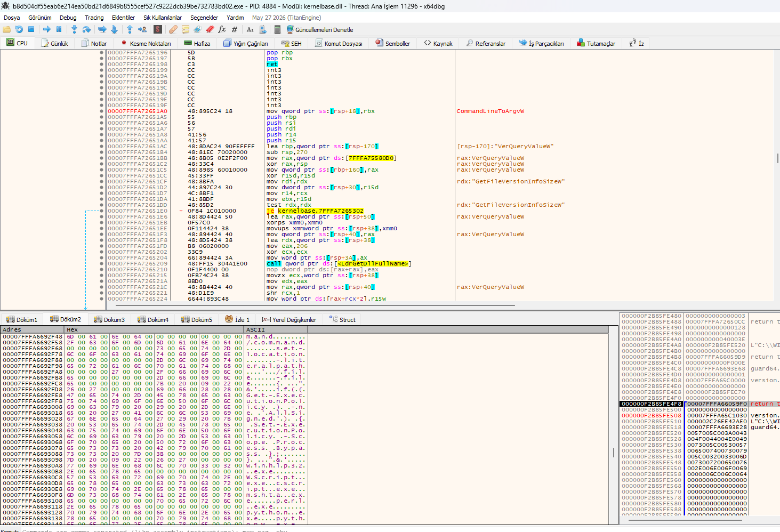
Task: Click the Restart debuggee icon
Action: [x=19, y=29]
